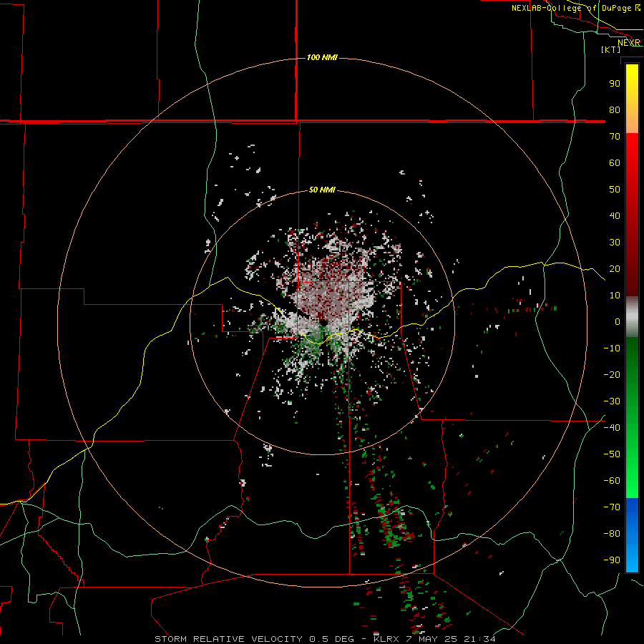Image resolution: width=644 pixels, height=644 pixels.
Task: Click the -20 value on velocity scale
Action: pyautogui.click(x=612, y=374)
